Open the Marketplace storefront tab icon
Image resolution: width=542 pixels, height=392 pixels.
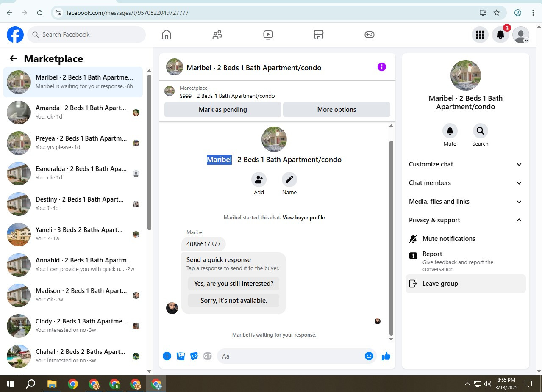tap(319, 35)
